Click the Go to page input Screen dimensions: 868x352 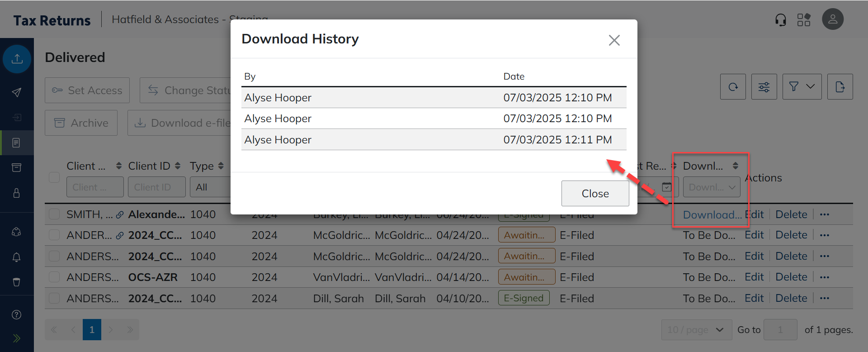[x=780, y=330]
